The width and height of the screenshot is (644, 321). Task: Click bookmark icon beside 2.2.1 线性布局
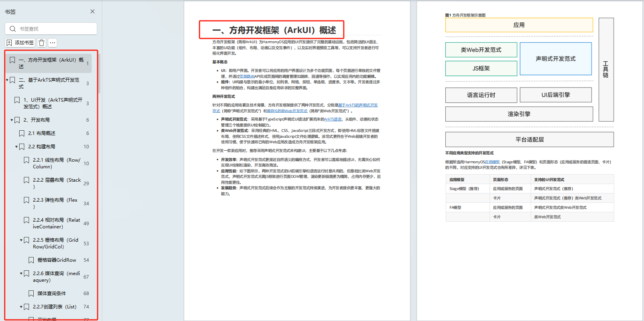click(27, 160)
